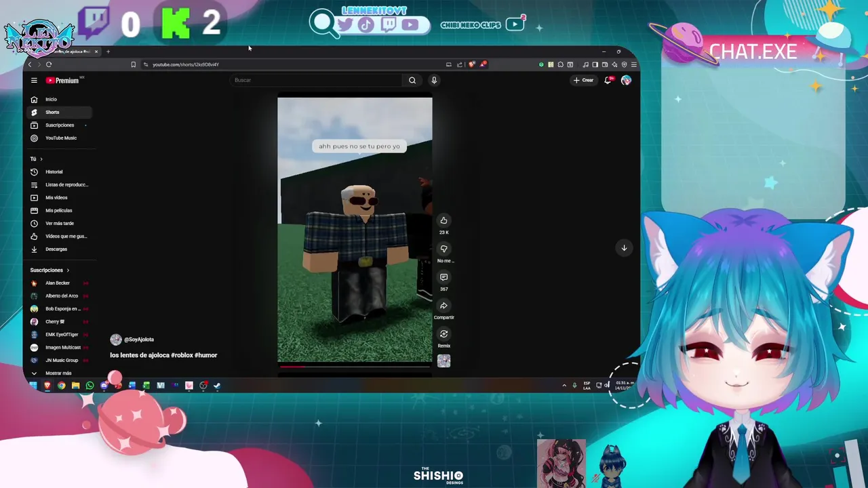Click the Crear button
This screenshot has height=488, width=868.
583,80
